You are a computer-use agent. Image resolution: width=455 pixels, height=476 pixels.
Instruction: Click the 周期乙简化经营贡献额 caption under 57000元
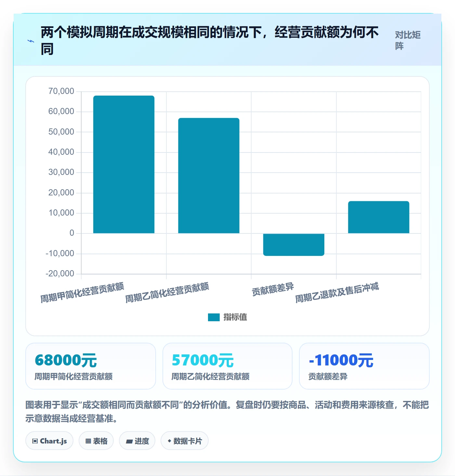[x=211, y=377]
